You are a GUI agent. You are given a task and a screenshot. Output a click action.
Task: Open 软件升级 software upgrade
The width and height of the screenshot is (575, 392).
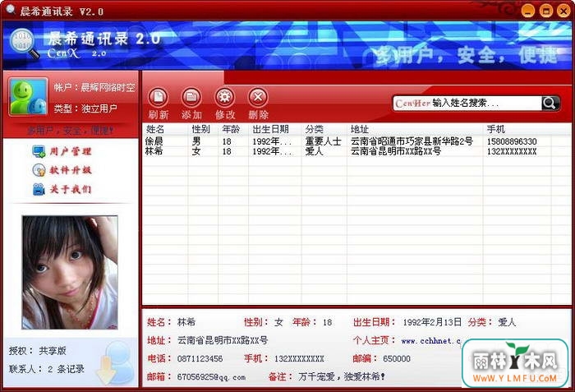click(x=71, y=170)
